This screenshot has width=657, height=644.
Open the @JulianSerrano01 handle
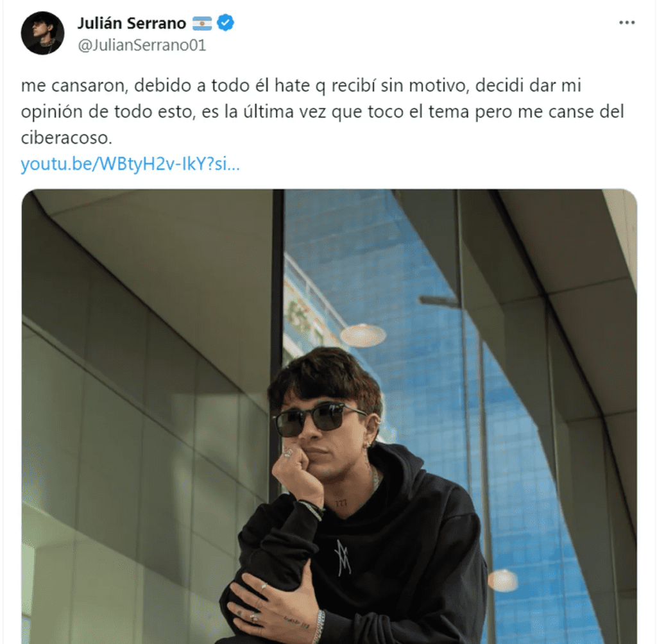click(142, 46)
